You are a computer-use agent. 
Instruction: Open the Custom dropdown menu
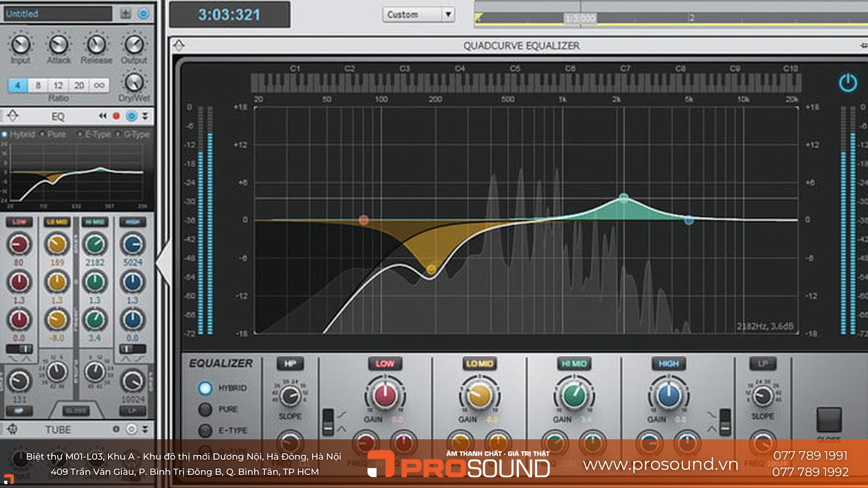point(448,15)
